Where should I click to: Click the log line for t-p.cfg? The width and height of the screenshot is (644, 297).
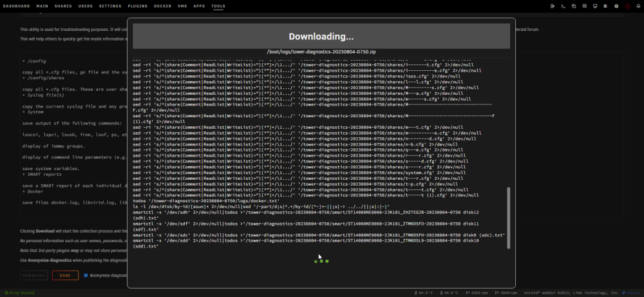click(296, 184)
